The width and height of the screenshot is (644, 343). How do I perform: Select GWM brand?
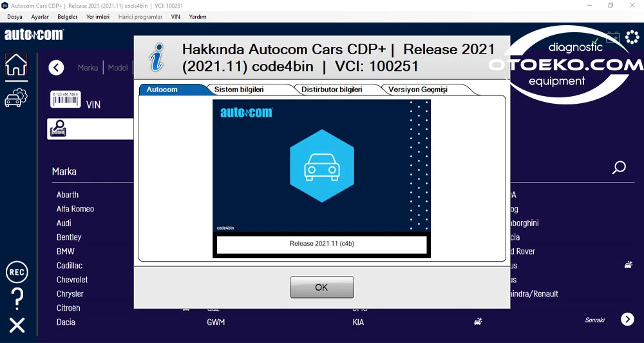[x=216, y=322]
